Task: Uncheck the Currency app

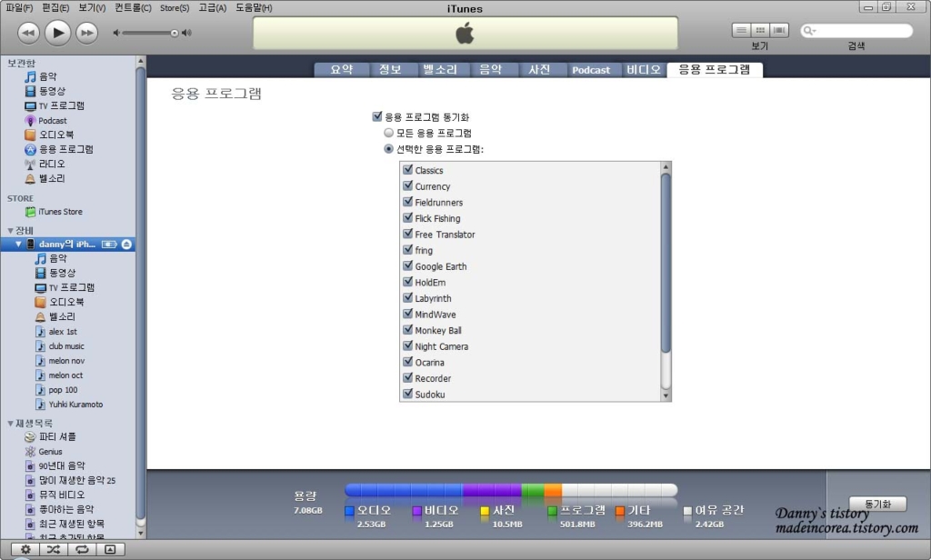Action: click(408, 185)
